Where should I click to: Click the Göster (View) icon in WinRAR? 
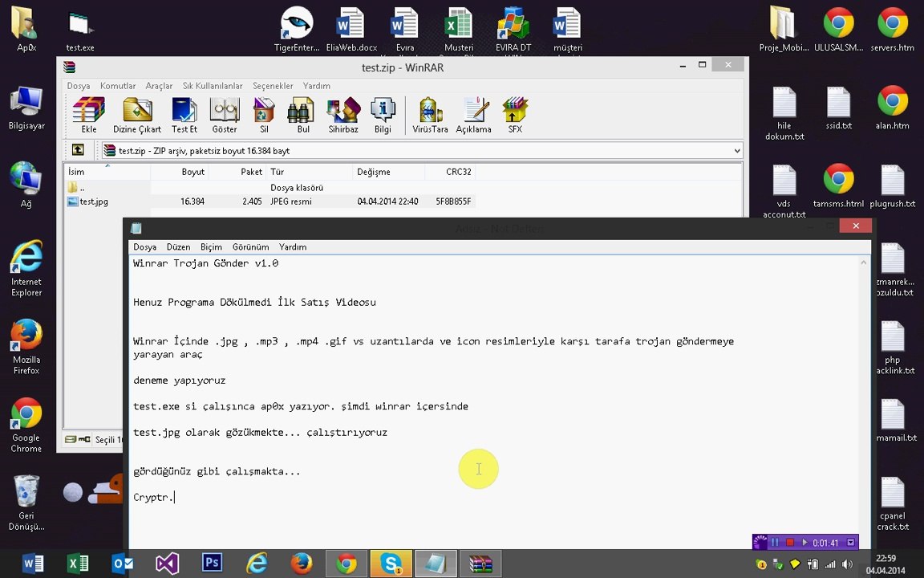[x=225, y=115]
